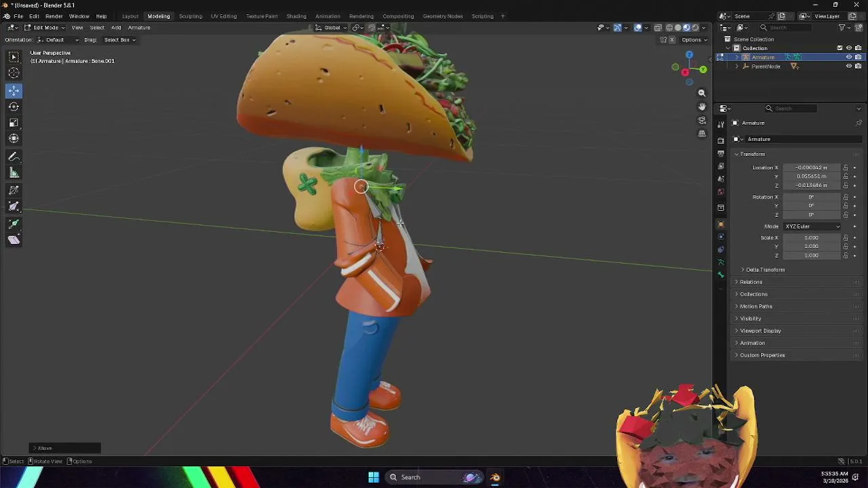Click the Blender icon on the taskbar

495,477
